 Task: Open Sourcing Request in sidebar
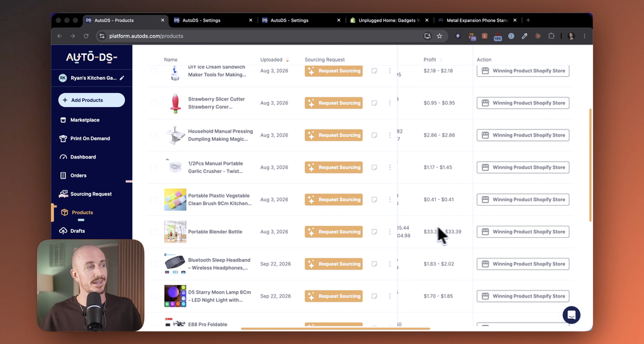91,194
